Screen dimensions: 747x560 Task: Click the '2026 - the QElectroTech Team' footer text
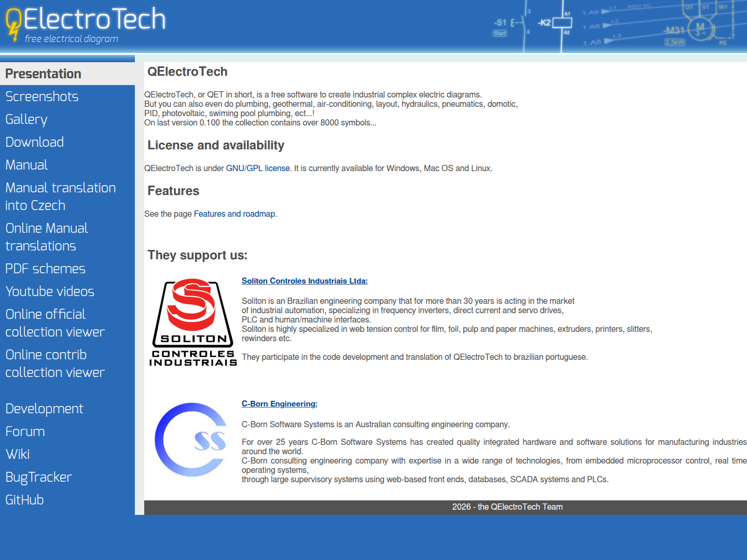click(507, 507)
